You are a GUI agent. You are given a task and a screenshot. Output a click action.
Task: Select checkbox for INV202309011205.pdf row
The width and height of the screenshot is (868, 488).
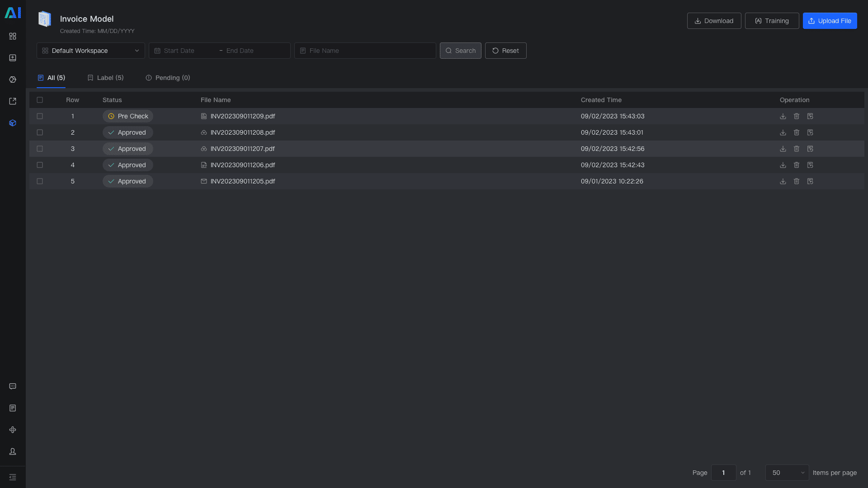[x=40, y=181]
